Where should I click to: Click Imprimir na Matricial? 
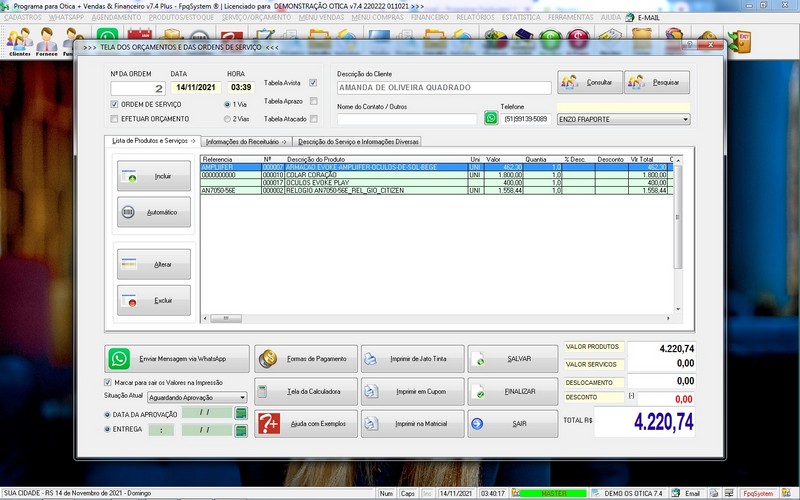[413, 423]
